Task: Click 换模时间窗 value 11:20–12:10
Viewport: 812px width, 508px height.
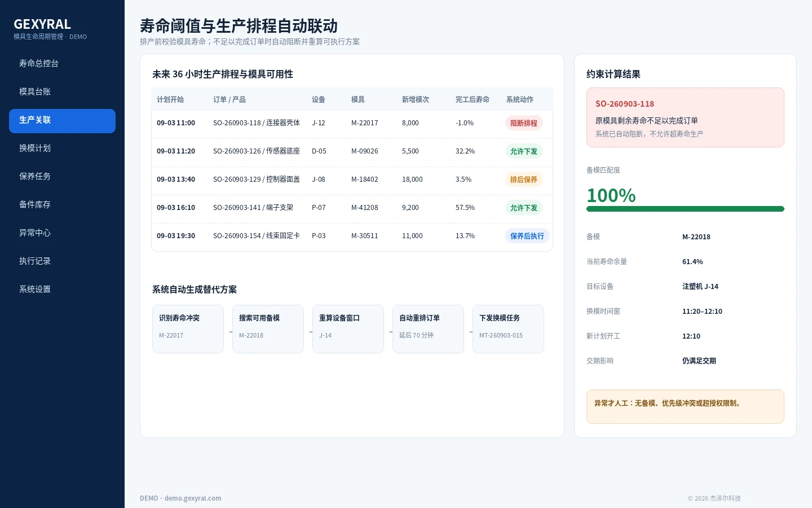Action: pyautogui.click(x=702, y=312)
